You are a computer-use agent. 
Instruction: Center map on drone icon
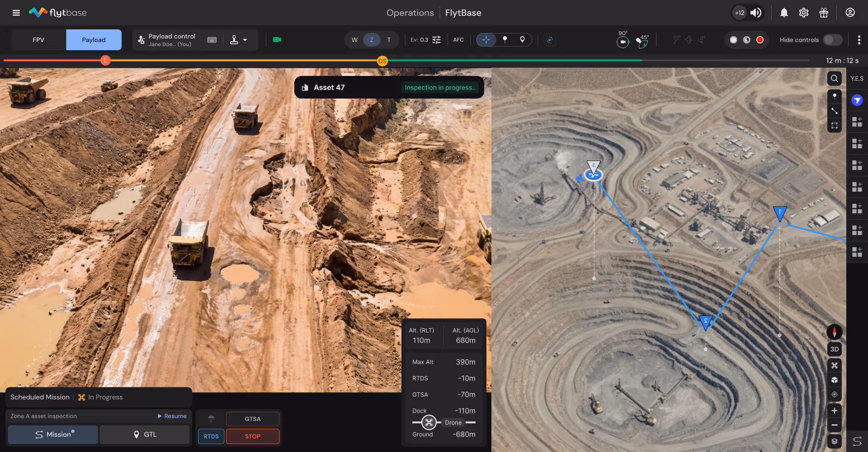point(835,365)
